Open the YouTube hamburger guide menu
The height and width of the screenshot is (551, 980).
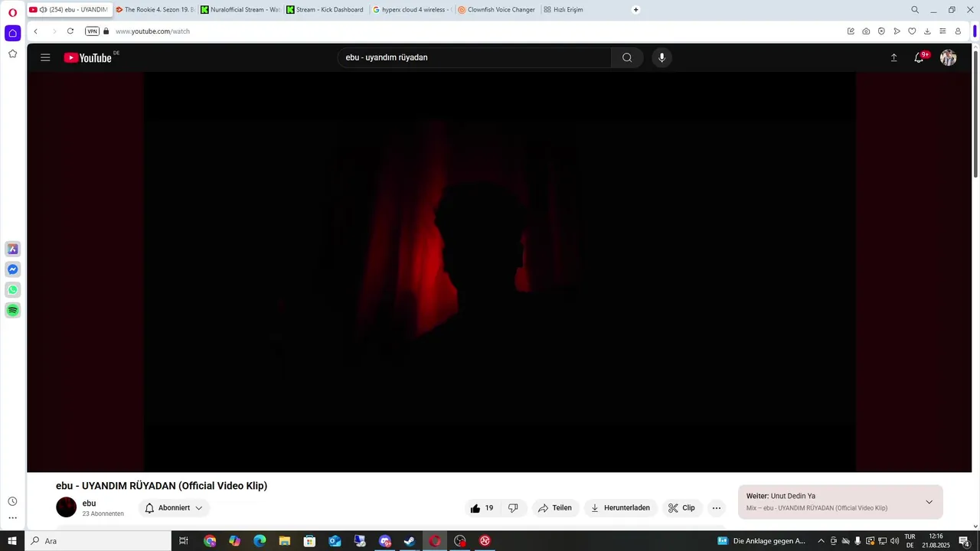point(45,57)
